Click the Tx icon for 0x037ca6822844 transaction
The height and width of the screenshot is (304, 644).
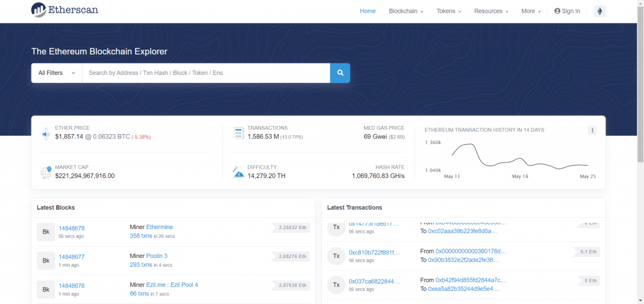pos(336,284)
